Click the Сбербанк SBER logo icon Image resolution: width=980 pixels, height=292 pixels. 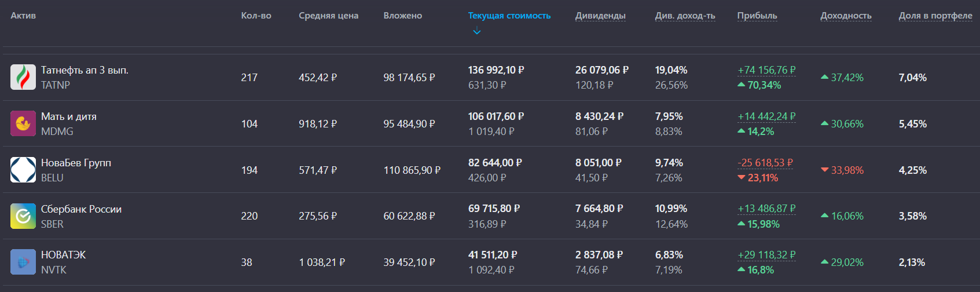click(23, 216)
